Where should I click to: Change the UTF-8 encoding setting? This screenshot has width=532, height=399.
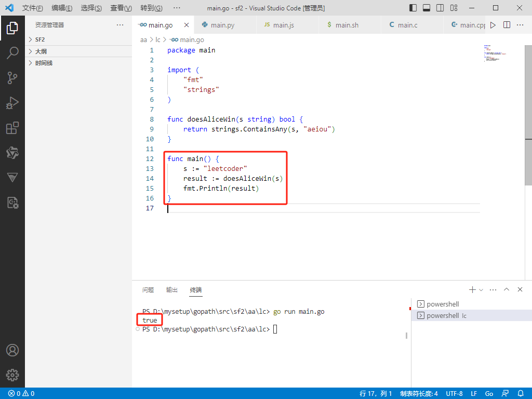point(454,393)
